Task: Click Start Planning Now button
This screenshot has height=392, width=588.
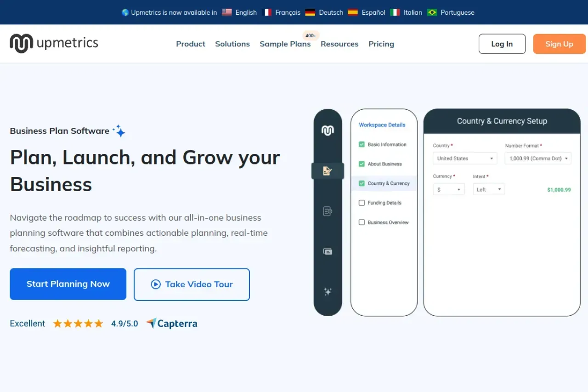Action: pos(68,284)
